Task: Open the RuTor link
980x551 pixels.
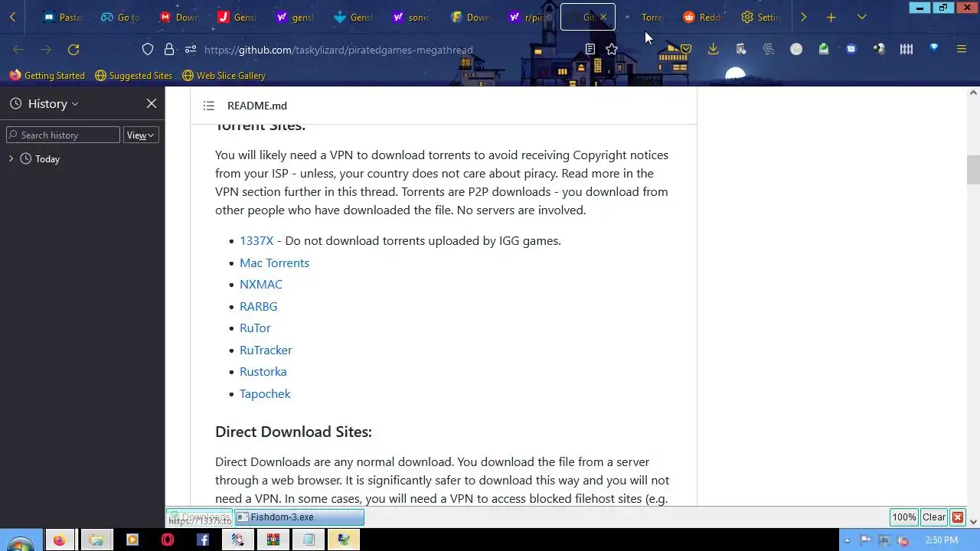Action: [x=255, y=328]
